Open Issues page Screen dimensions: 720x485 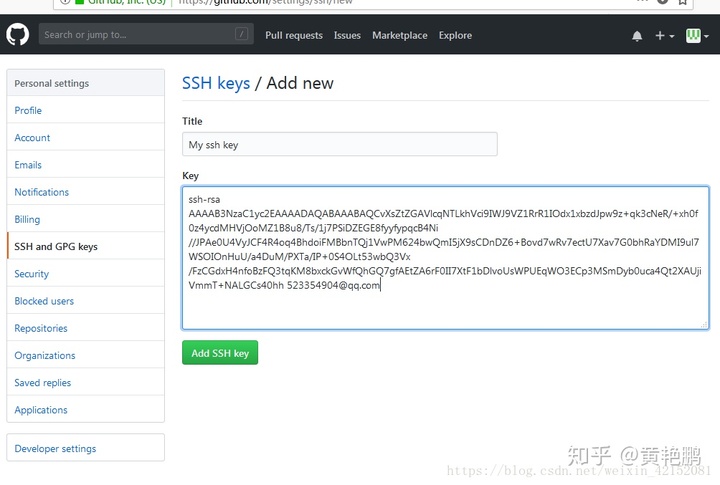point(347,35)
